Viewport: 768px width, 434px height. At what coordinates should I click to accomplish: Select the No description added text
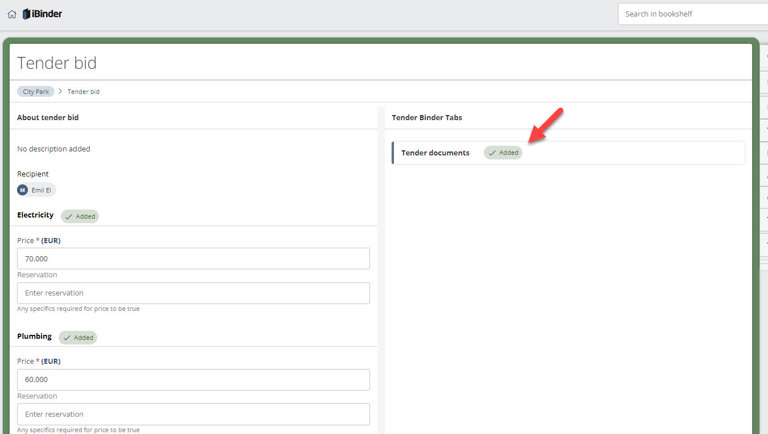pos(54,149)
